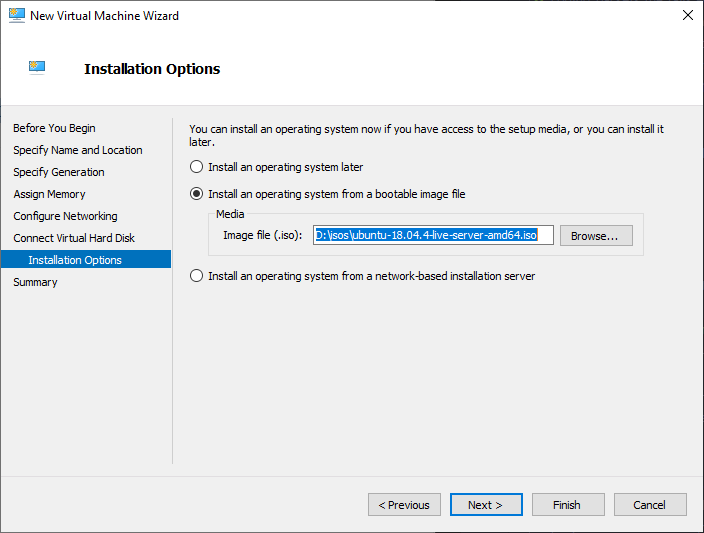Image resolution: width=704 pixels, height=533 pixels.
Task: Select 'Install an operating system later' option
Action: (x=197, y=167)
